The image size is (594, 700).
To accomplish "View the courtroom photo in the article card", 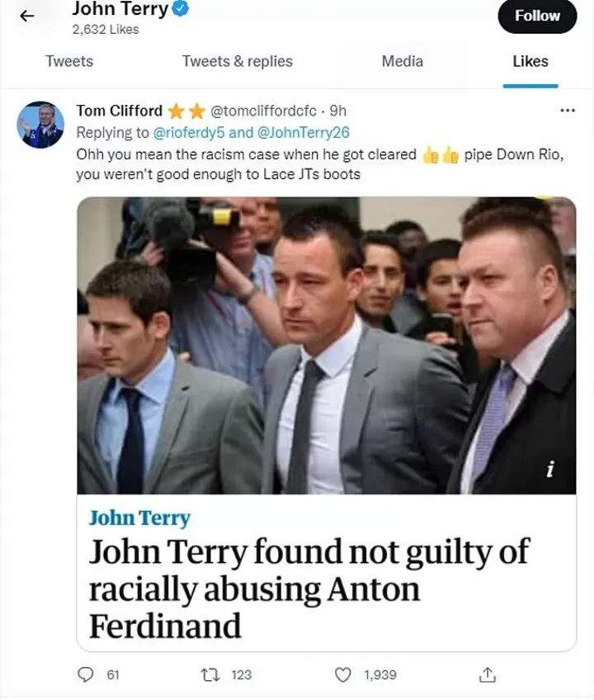I will click(x=328, y=343).
